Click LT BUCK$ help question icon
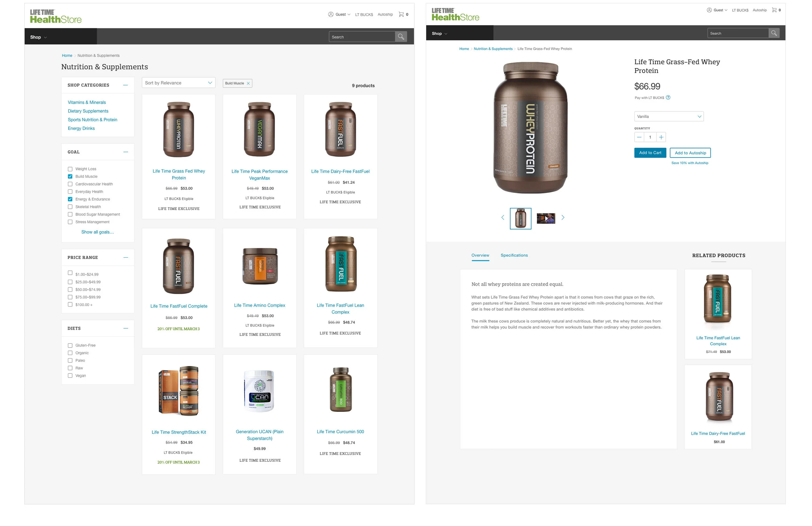 (668, 97)
